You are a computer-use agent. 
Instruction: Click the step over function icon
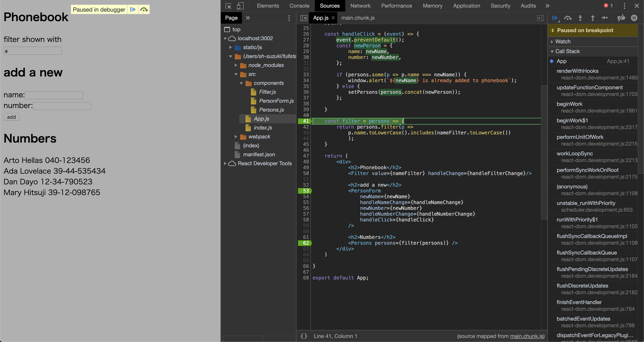pos(568,18)
